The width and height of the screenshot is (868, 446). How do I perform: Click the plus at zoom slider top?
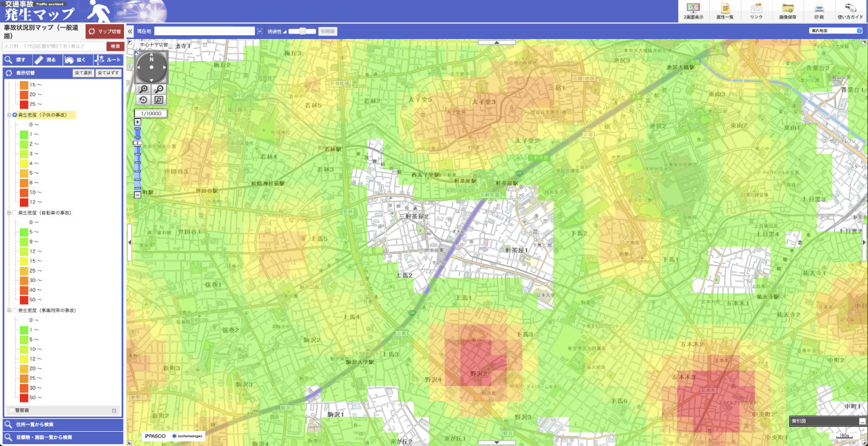tap(138, 122)
